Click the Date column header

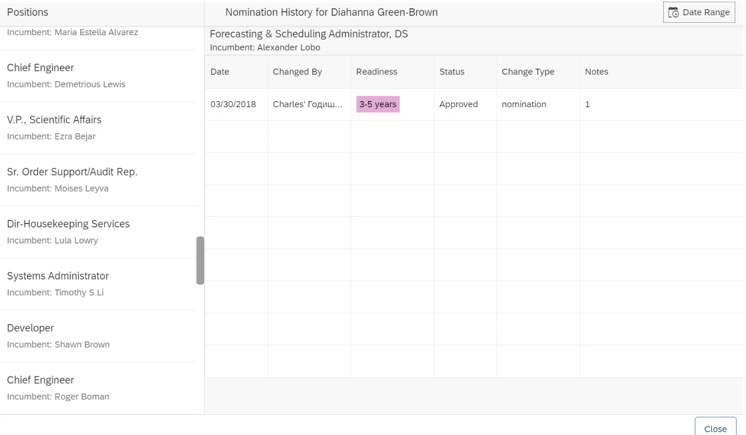220,72
